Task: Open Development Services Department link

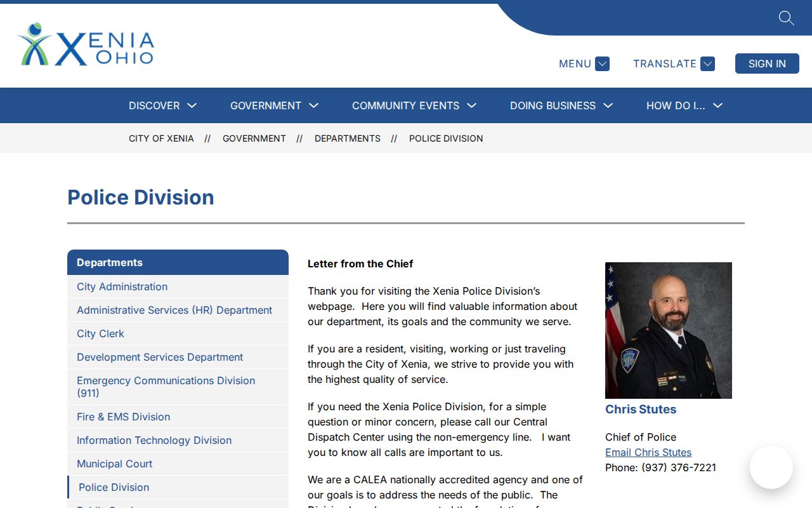Action: 178,358
